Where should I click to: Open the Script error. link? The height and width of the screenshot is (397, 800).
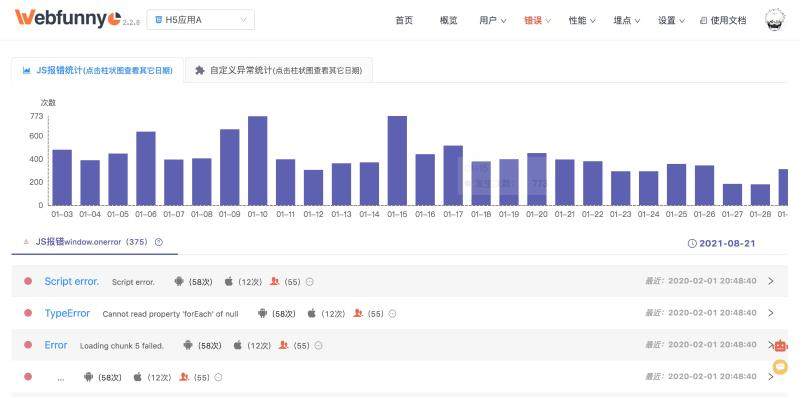pos(71,281)
